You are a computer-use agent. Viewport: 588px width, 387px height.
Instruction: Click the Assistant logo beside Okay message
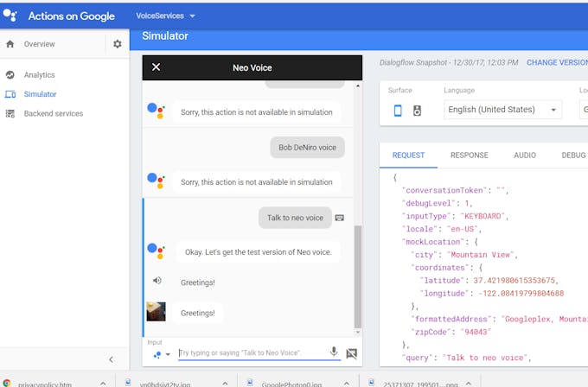(156, 250)
